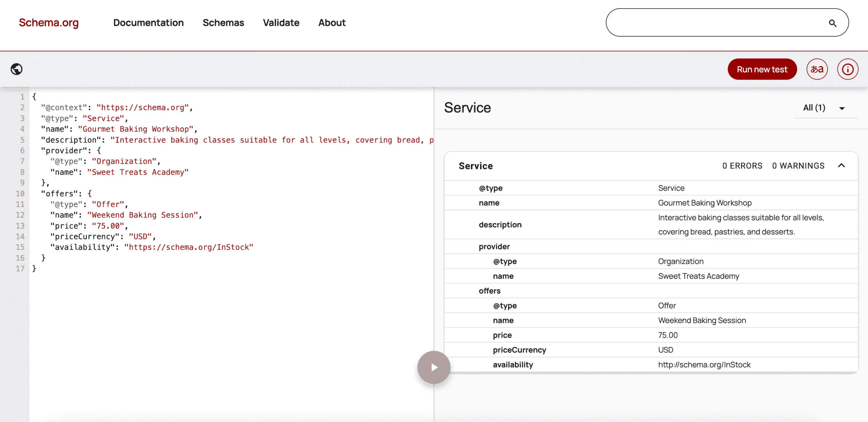Expand the provider entry in results
868x422 pixels.
(494, 246)
